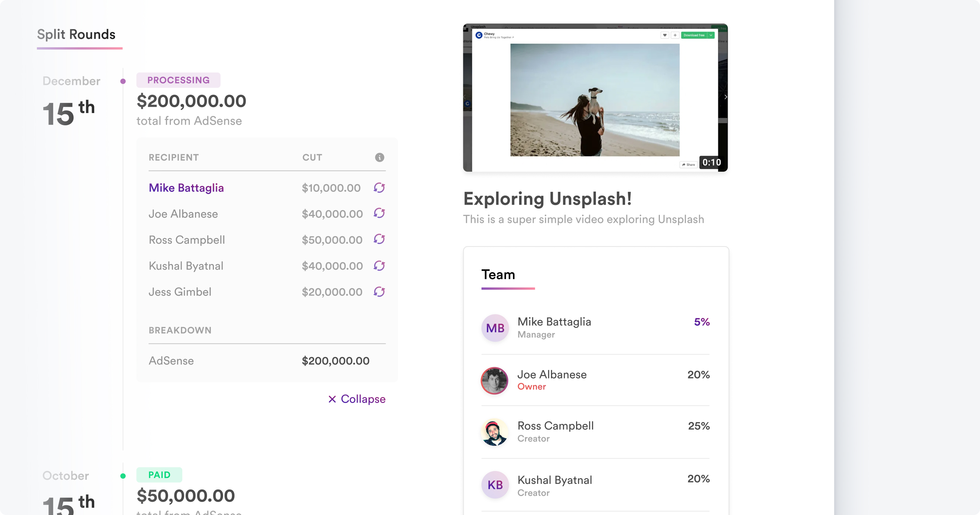Viewport: 980px width, 515px height.
Task: Click refresh icon for Jess Gimbel's cut
Action: click(379, 292)
